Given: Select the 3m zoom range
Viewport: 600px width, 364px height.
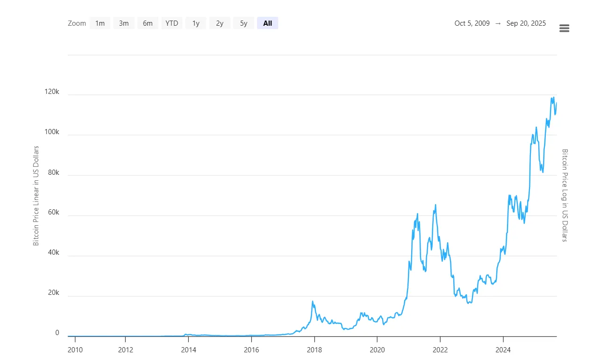Looking at the screenshot, I should pos(124,23).
